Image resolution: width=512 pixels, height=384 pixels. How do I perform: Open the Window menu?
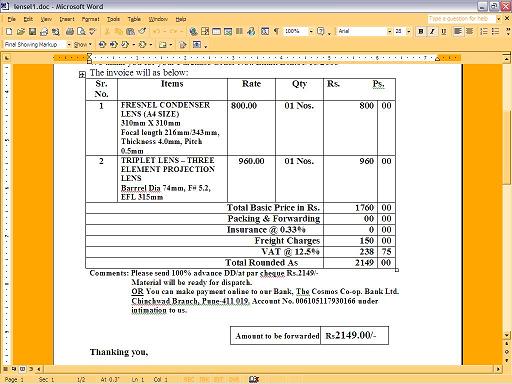(158, 19)
